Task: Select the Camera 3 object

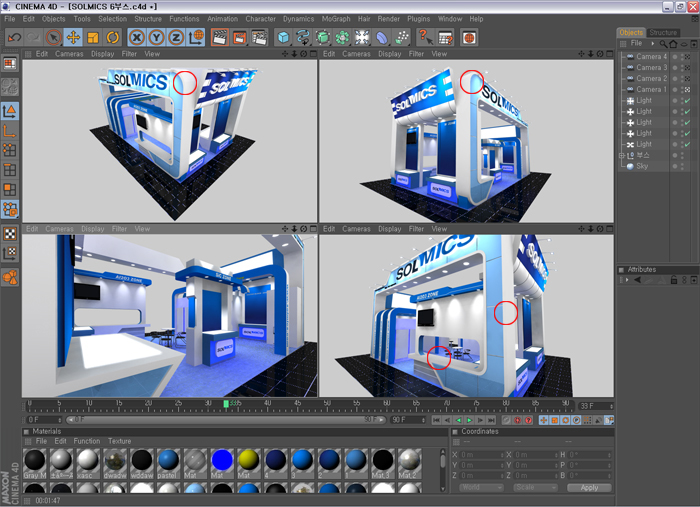Action: click(651, 67)
